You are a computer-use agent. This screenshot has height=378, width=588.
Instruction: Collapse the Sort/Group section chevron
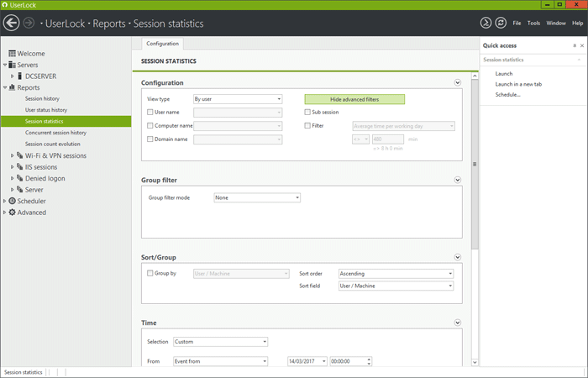458,257
